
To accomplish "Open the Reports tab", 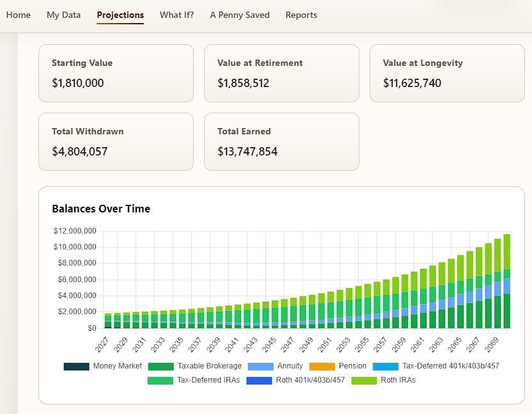I will [301, 15].
